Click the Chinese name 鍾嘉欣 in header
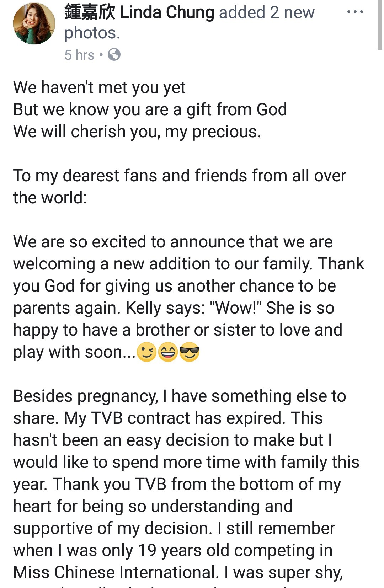Image resolution: width=384 pixels, height=588 pixels. [x=90, y=13]
